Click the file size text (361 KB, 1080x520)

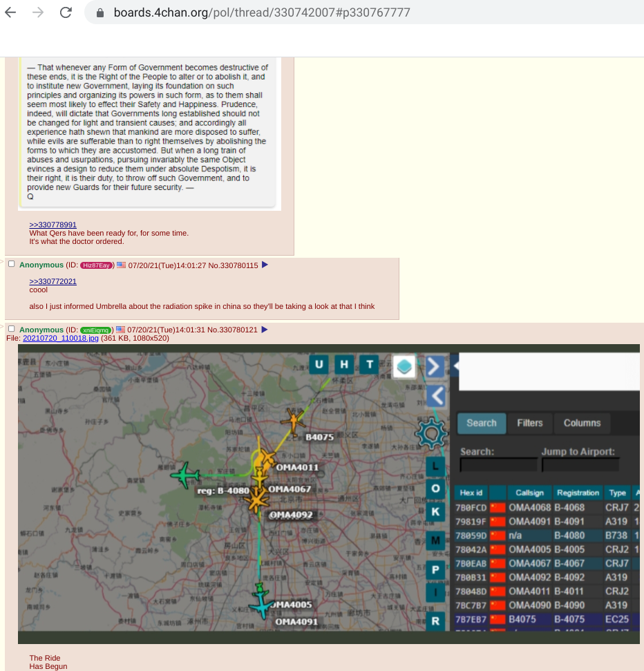(x=135, y=338)
